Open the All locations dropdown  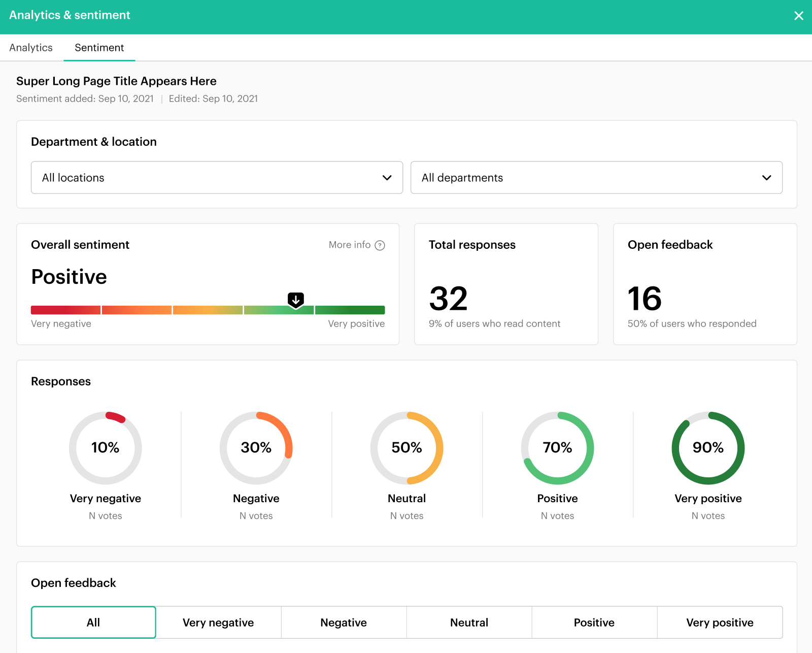(x=217, y=178)
